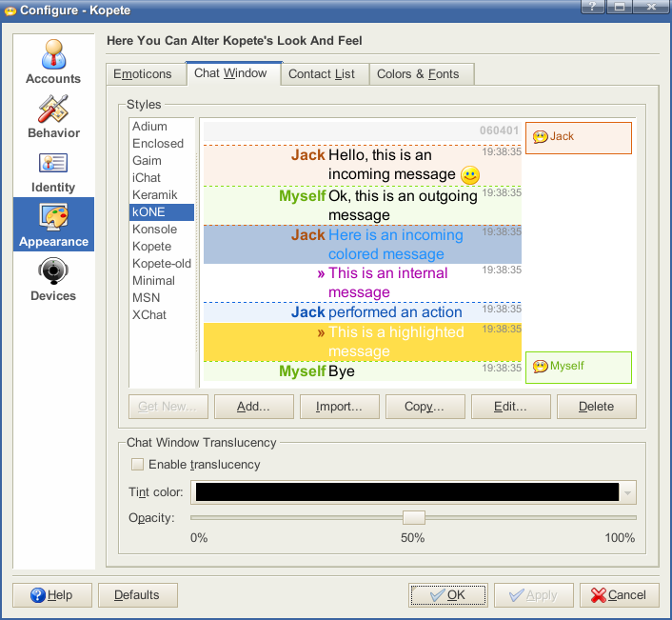Select the Adium style
Viewport: 672px width, 620px height.
162,127
